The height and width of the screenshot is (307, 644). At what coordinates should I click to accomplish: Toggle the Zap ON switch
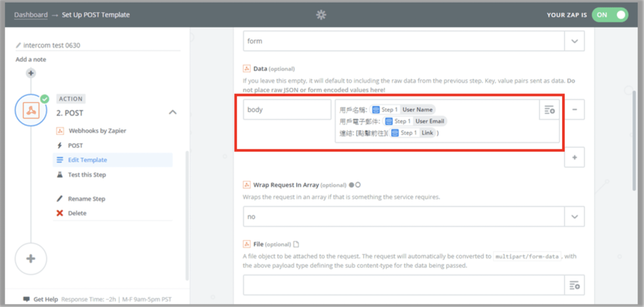pos(610,15)
